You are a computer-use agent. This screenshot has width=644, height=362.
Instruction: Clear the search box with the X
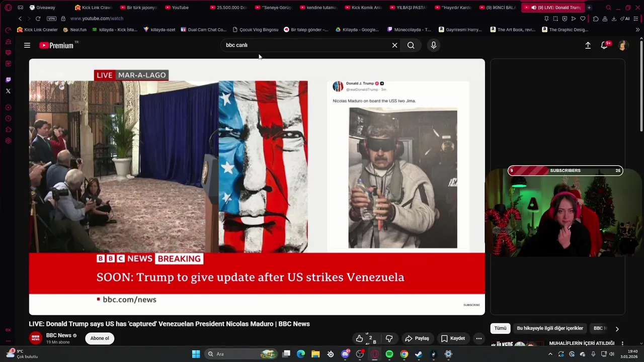point(394,45)
